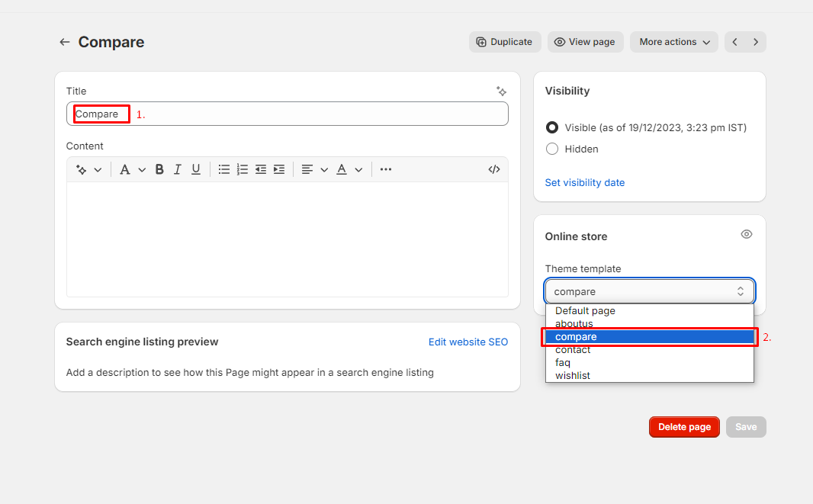Expand the text color dropdown chevron

(358, 169)
